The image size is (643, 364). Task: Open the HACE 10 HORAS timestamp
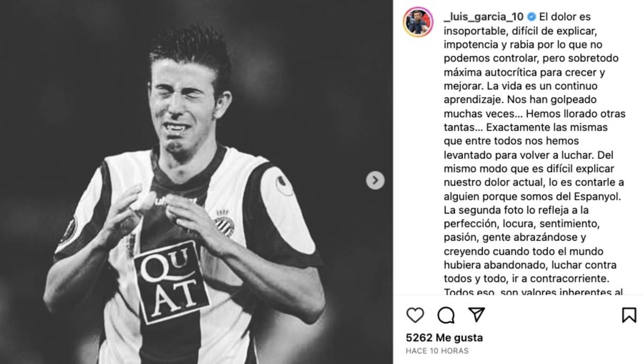[437, 351]
